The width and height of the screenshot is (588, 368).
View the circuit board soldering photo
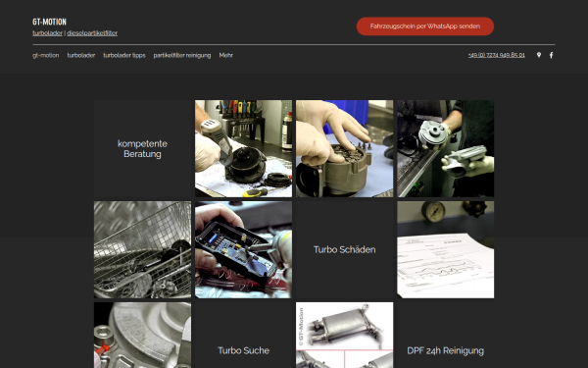[x=243, y=249]
